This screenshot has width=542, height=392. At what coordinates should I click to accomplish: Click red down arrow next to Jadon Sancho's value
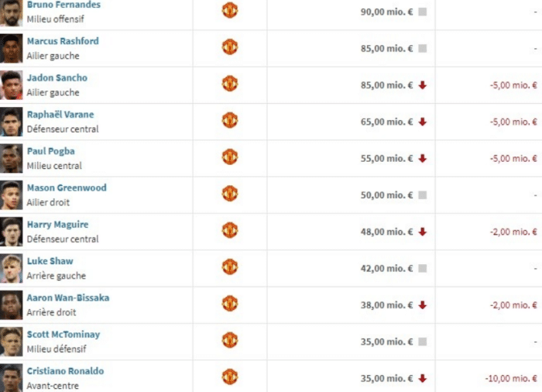422,85
